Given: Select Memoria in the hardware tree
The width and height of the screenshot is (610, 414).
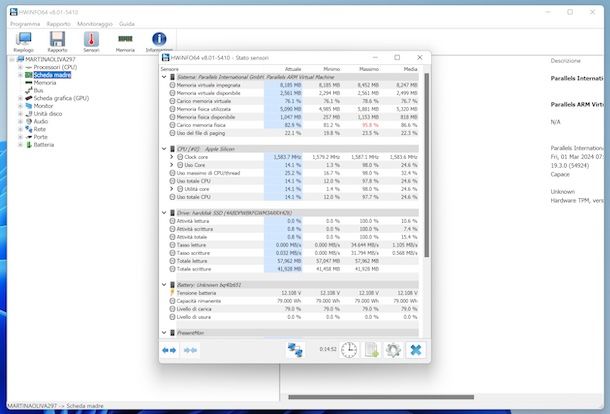Looking at the screenshot, I should (x=45, y=83).
